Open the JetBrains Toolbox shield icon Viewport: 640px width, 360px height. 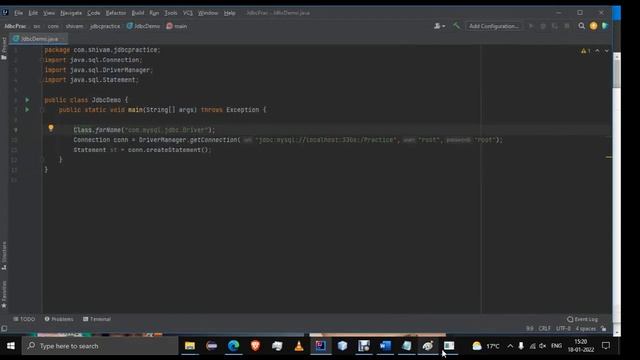pyautogui.click(x=605, y=26)
